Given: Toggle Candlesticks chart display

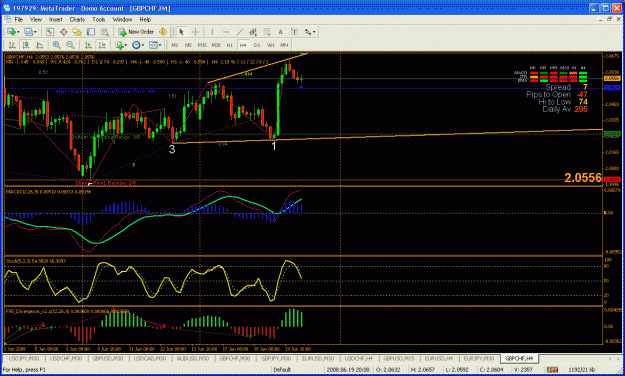Looking at the screenshot, I should 26,45.
